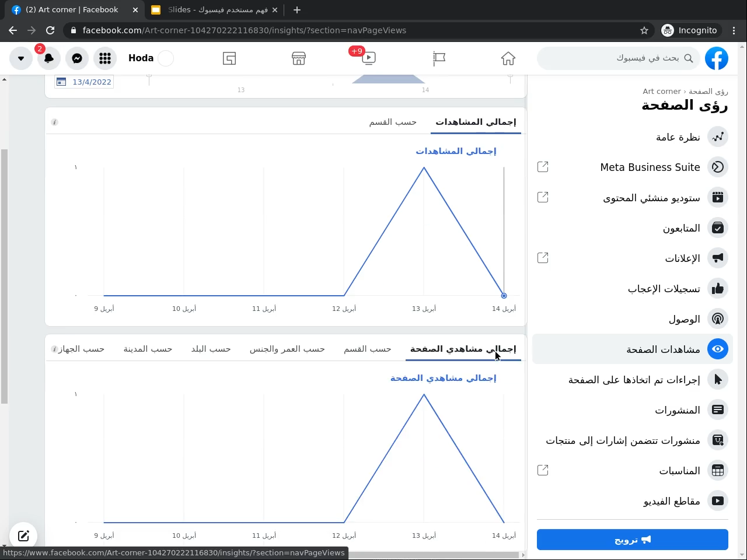
Task: Switch to حسب القسم tab in viewers chart
Action: tap(367, 349)
